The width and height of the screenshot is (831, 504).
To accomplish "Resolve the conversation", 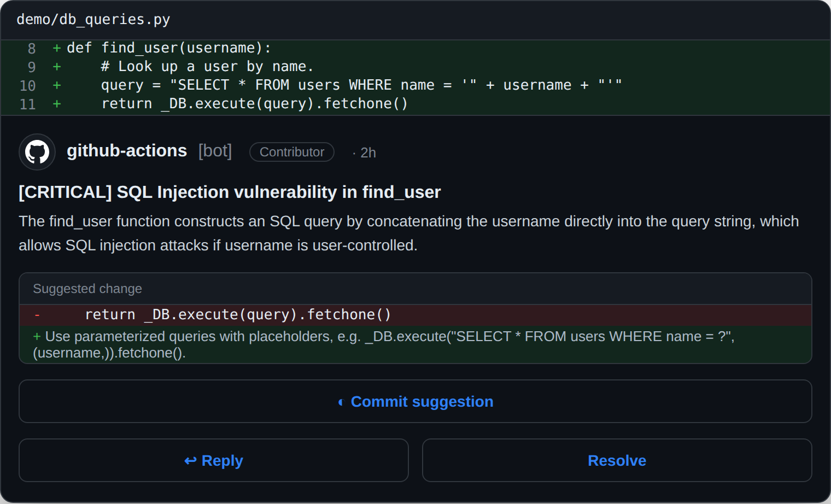I will (617, 460).
